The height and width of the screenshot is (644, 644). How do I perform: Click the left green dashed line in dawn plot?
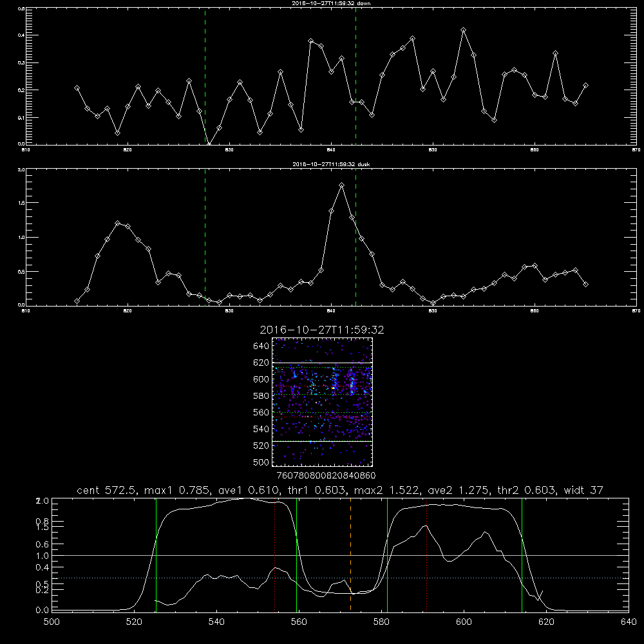(x=205, y=76)
